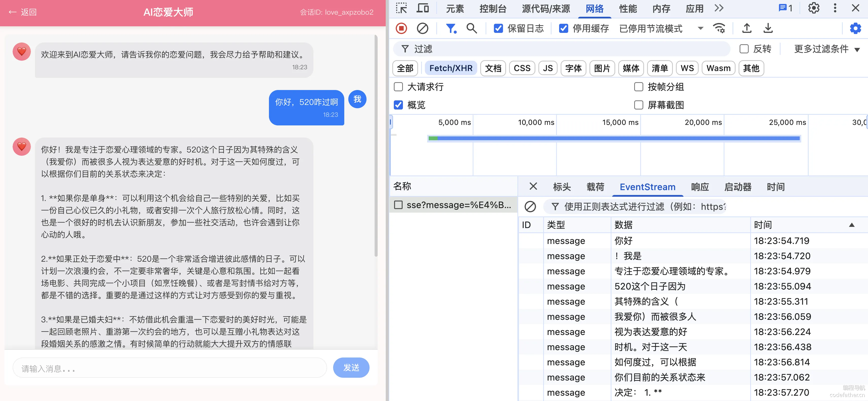Toggle the network filter funnel icon
The image size is (868, 401).
[451, 28]
